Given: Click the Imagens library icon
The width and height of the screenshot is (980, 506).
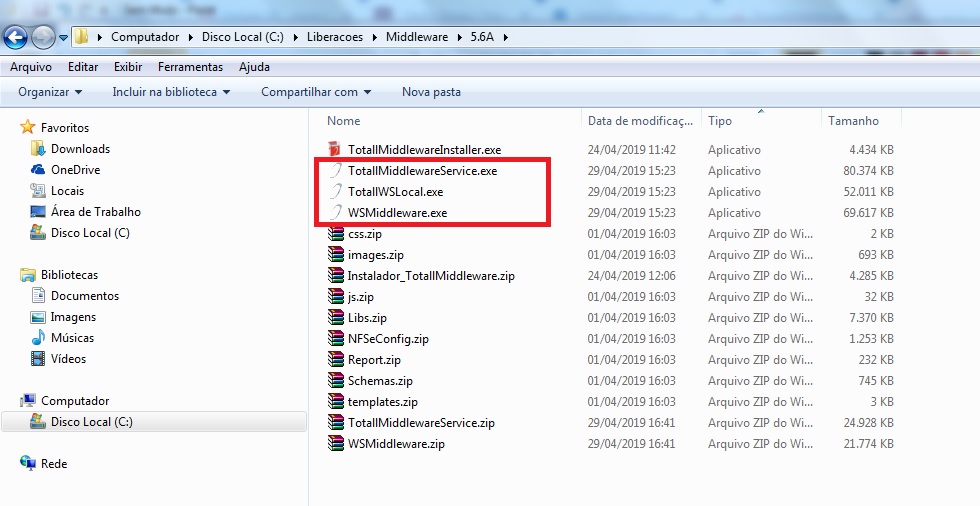Looking at the screenshot, I should [38, 317].
